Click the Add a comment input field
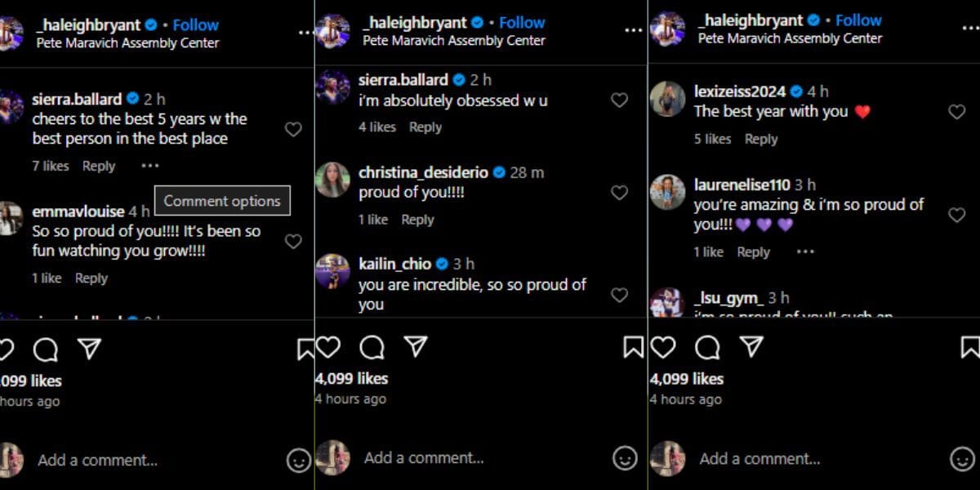The height and width of the screenshot is (490, 980). click(x=425, y=459)
